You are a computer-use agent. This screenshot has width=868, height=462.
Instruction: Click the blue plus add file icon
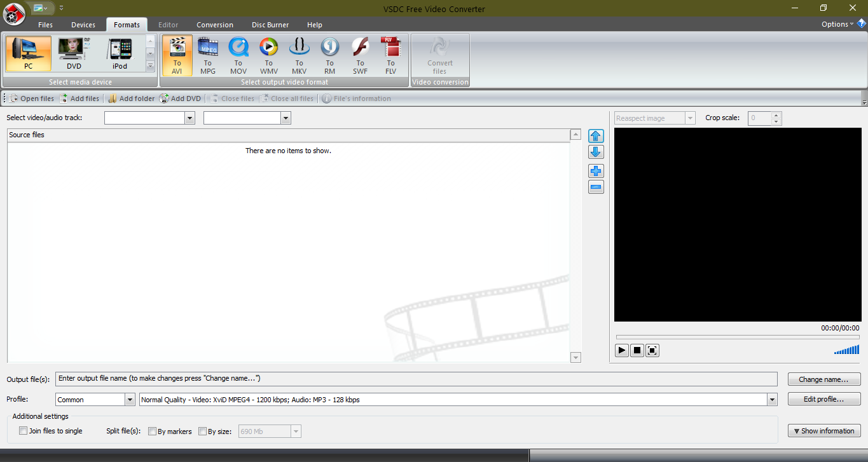596,171
